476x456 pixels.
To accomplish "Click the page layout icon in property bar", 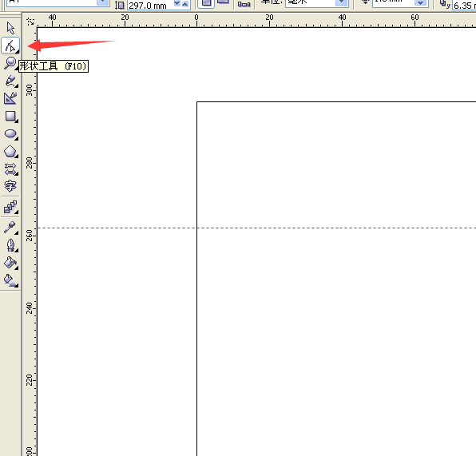I will click(x=244, y=4).
